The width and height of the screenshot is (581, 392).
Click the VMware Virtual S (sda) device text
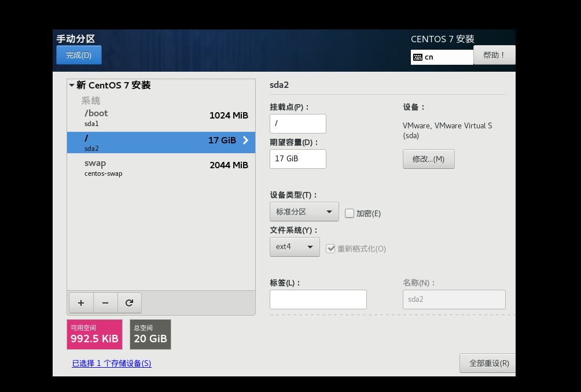[447, 131]
